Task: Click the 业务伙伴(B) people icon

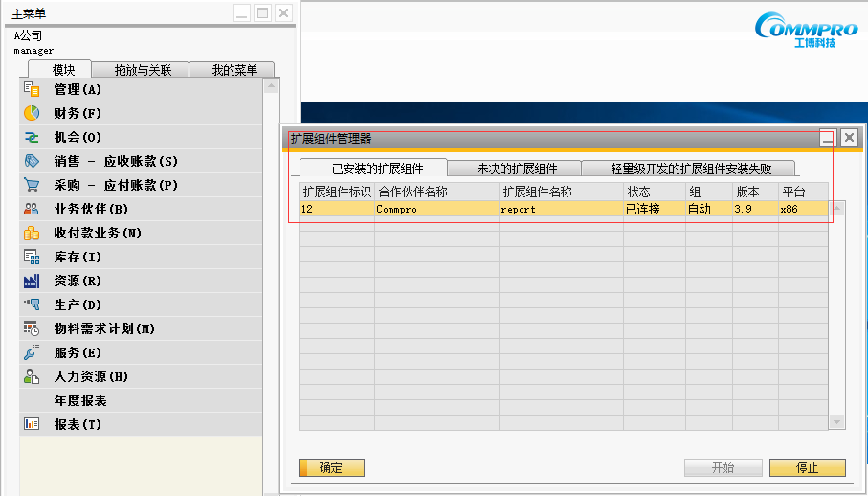Action: (x=32, y=210)
